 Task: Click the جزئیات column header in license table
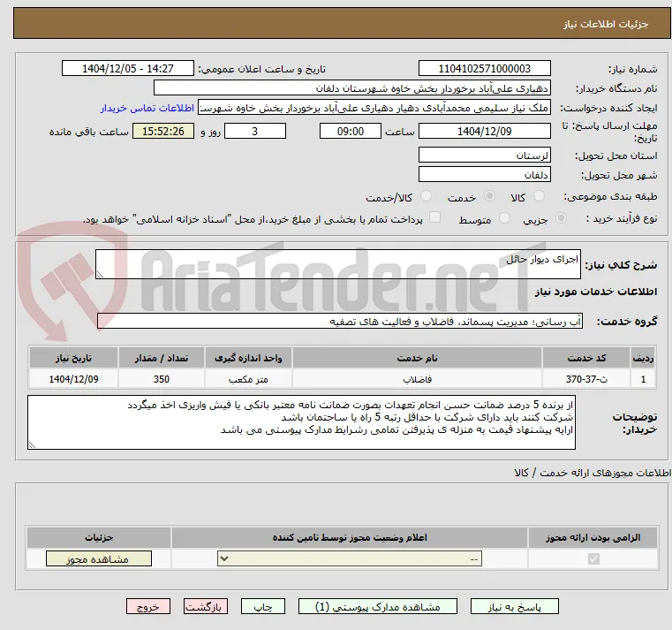pos(99,537)
